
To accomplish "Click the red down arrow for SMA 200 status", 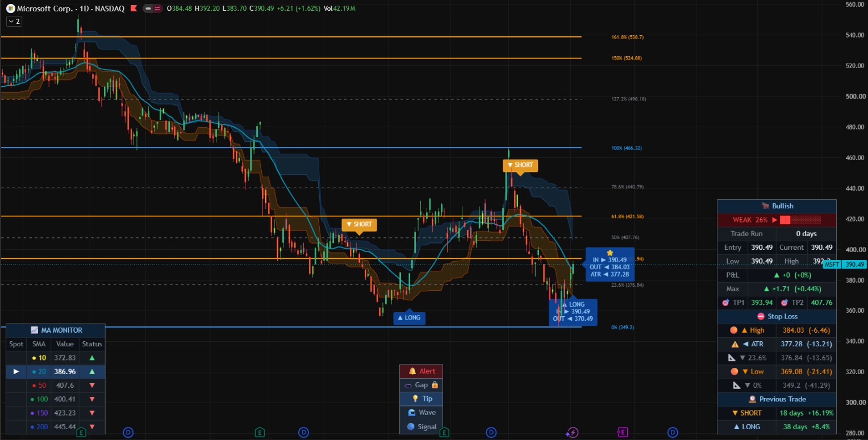I will click(91, 427).
